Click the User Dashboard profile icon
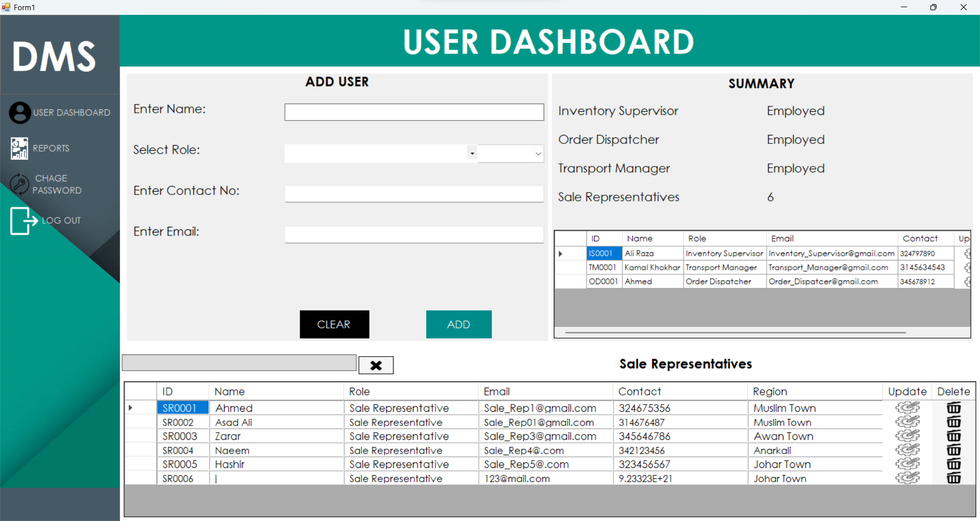Image resolution: width=980 pixels, height=521 pixels. (x=20, y=112)
